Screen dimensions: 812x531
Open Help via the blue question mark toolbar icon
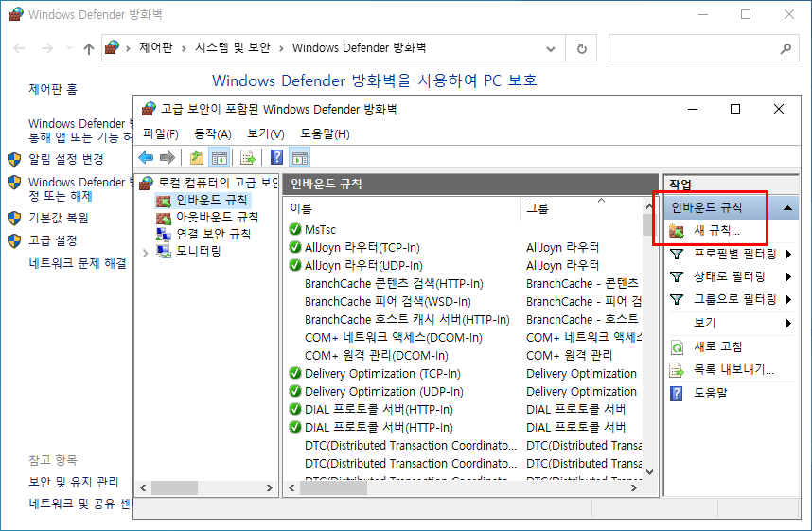[277, 157]
